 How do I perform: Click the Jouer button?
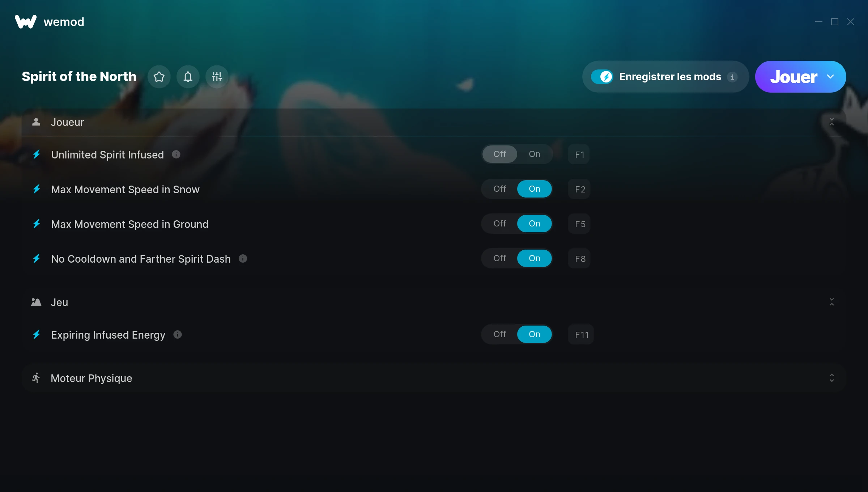(x=793, y=77)
